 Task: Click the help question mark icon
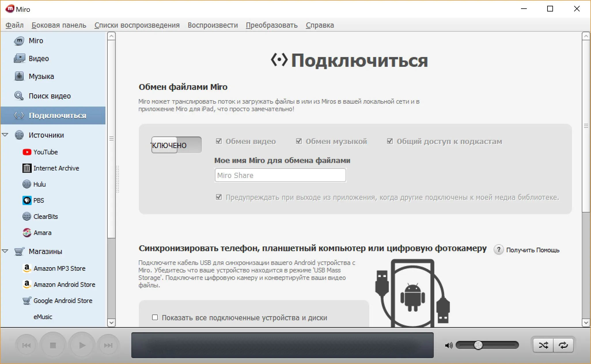coord(499,250)
